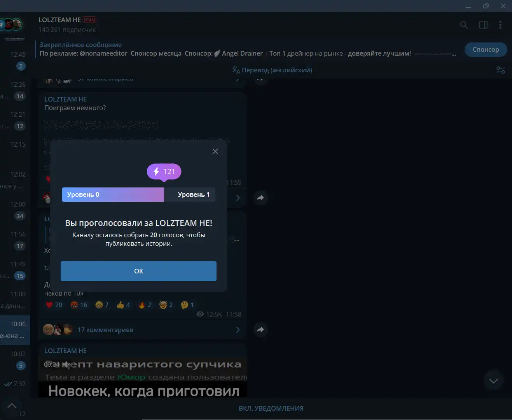
Task: Click the 121 boosts lightning badge
Action: tap(164, 171)
